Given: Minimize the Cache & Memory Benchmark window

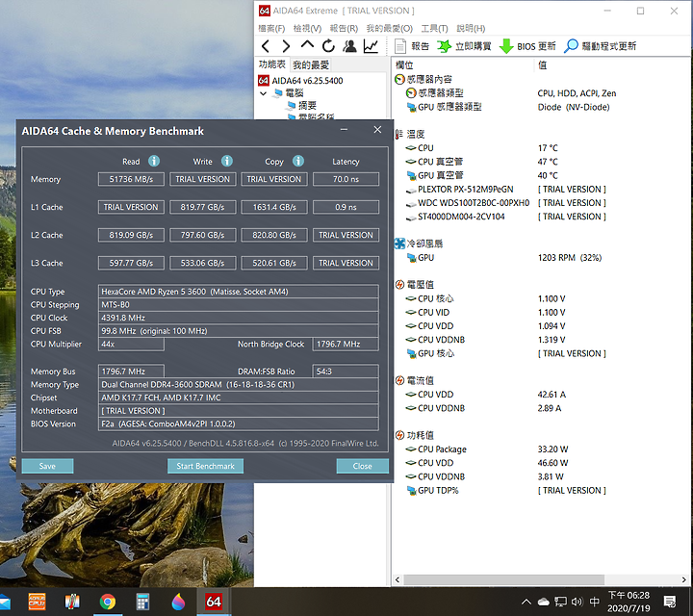Looking at the screenshot, I should click(344, 130).
